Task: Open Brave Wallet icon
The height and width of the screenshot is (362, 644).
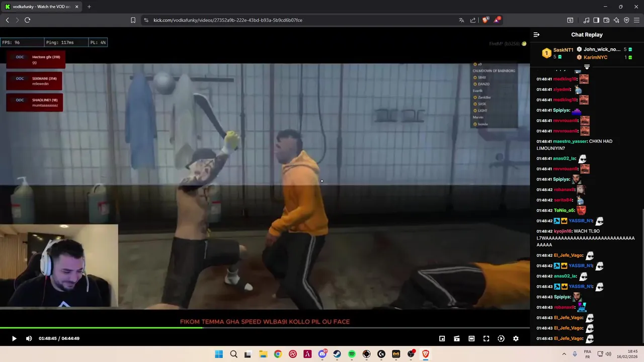Action: [606, 20]
